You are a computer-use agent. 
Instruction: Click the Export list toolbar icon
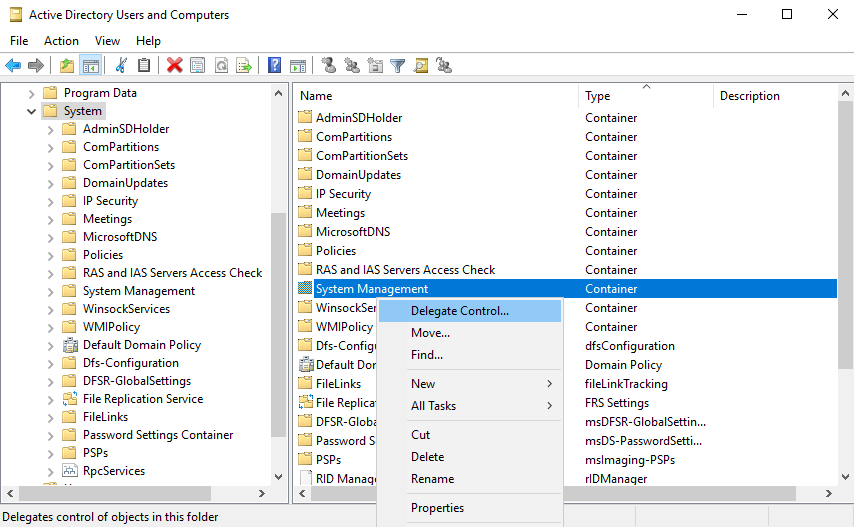(243, 66)
